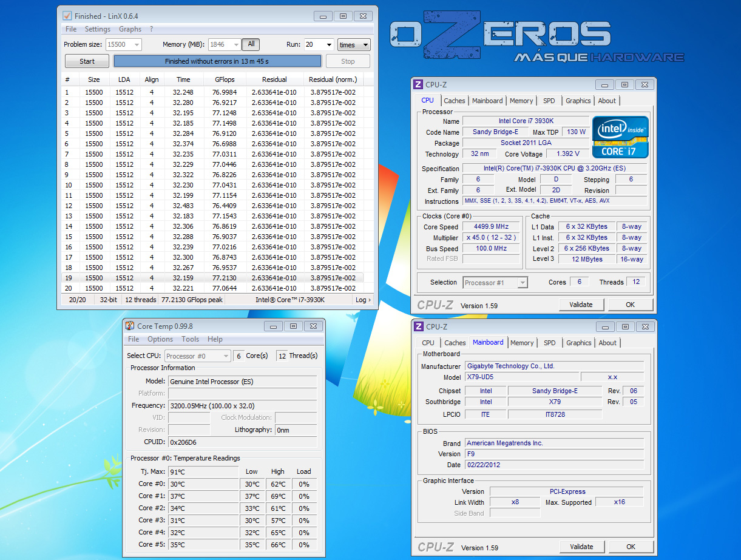
Task: Switch to Memory tab in upper CPU-Z window
Action: [x=521, y=101]
